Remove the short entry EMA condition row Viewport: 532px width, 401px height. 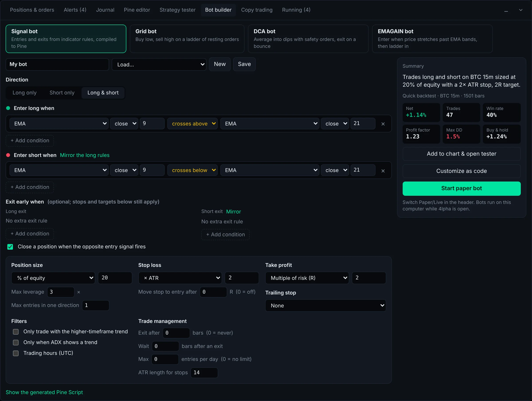pyautogui.click(x=383, y=171)
